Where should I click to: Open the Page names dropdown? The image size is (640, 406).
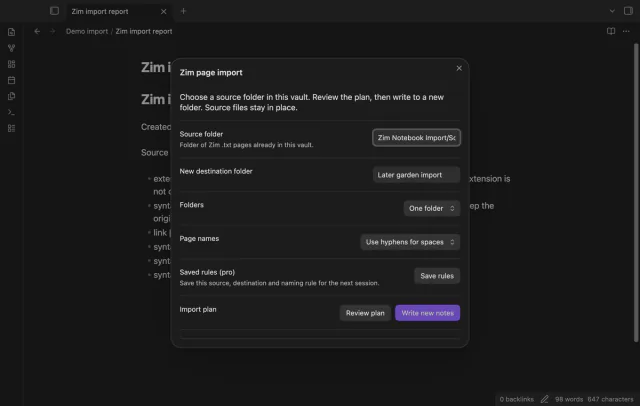click(410, 242)
